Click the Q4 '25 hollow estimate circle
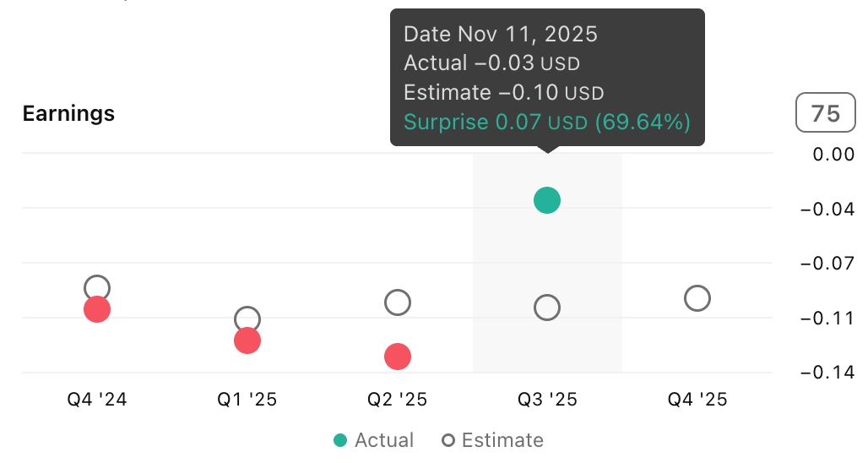This screenshot has width=868, height=463. (x=697, y=298)
